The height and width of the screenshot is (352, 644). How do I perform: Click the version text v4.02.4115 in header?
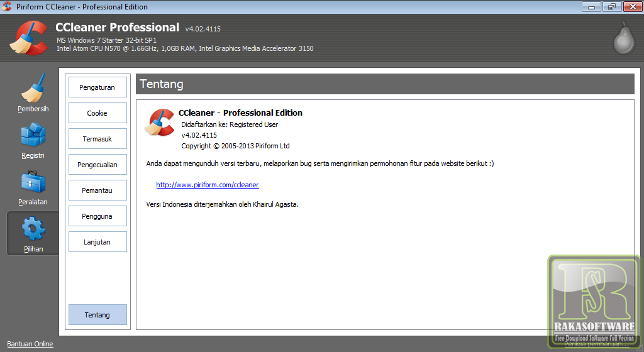click(x=203, y=29)
